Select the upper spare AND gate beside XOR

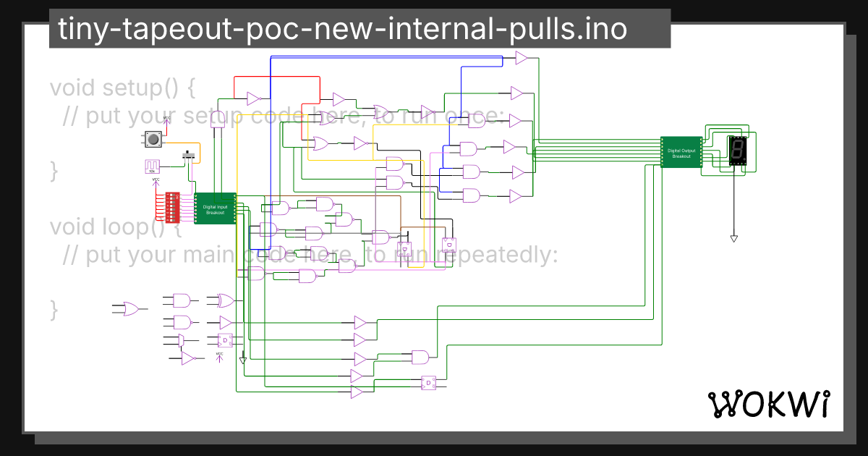point(181,300)
